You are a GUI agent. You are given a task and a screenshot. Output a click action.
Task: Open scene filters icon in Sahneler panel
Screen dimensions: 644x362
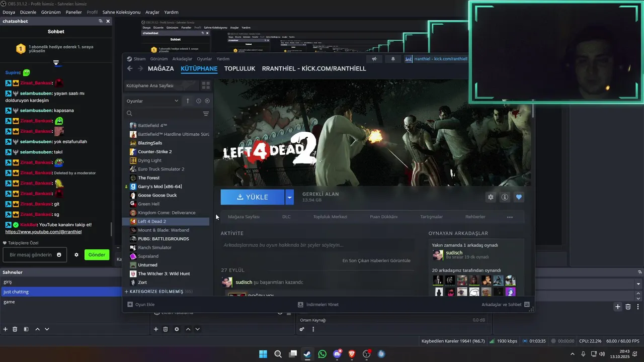(26, 329)
